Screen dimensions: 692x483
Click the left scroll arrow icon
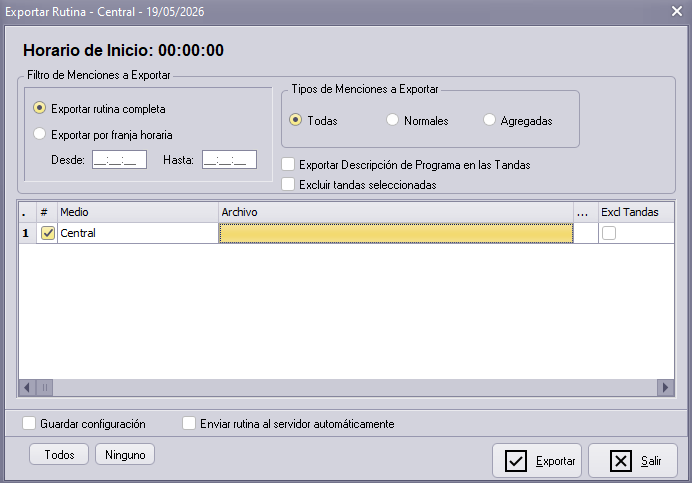[x=27, y=388]
